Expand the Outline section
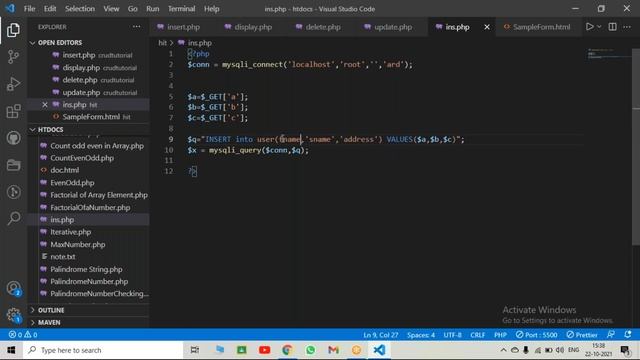 click(x=51, y=310)
